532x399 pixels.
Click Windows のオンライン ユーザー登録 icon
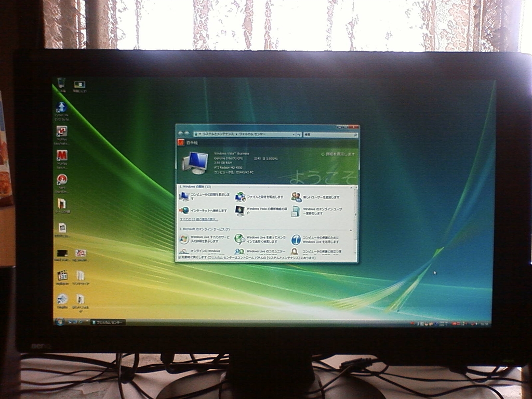(296, 211)
